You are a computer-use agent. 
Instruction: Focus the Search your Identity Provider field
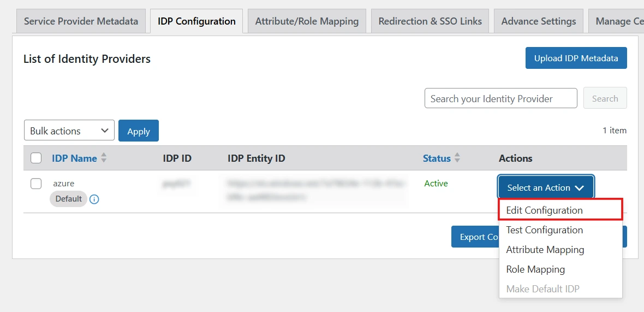(x=500, y=98)
